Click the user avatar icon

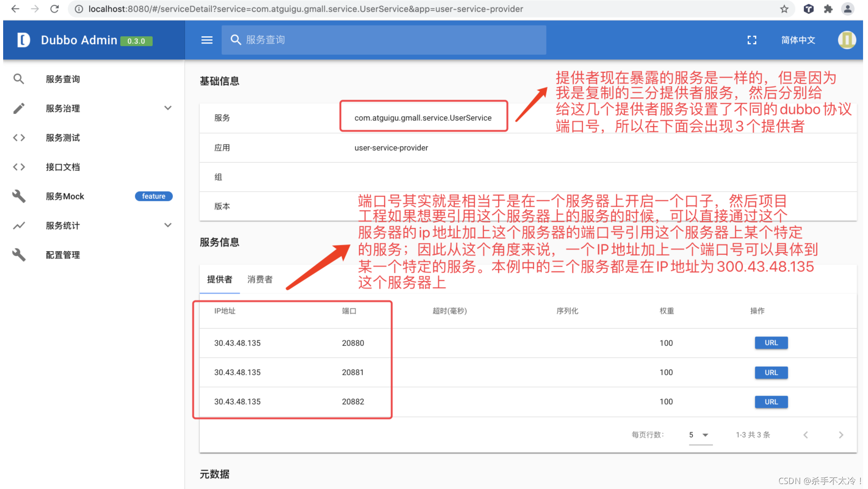(x=846, y=40)
